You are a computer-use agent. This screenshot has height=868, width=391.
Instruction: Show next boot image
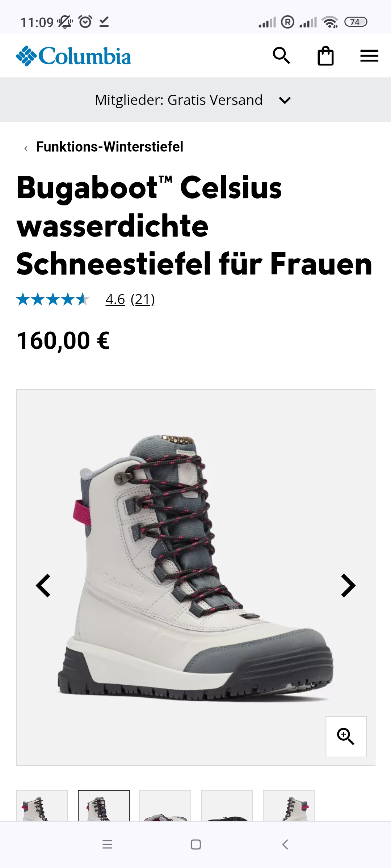[x=348, y=586]
